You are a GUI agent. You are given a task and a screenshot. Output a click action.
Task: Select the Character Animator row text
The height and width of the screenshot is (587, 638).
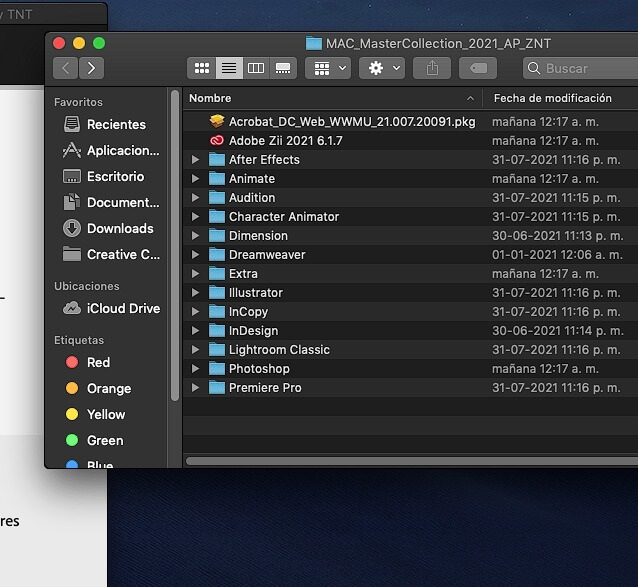tap(284, 216)
